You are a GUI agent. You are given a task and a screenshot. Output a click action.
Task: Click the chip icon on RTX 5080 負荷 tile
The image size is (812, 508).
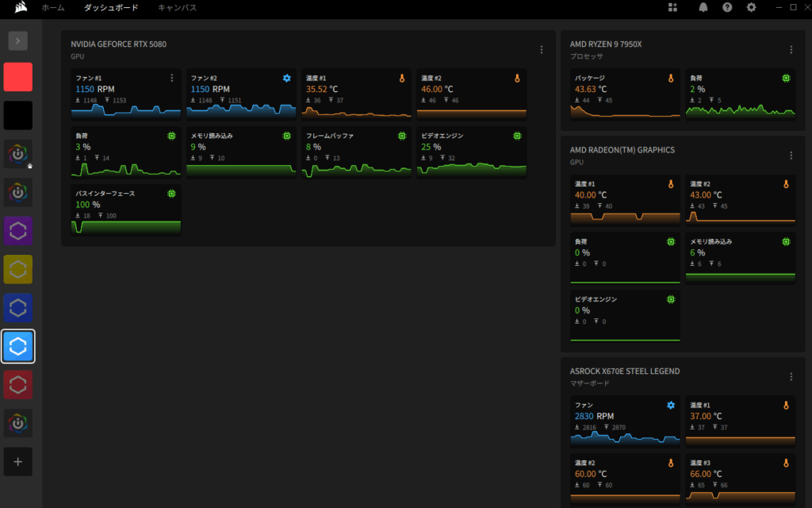(x=172, y=136)
